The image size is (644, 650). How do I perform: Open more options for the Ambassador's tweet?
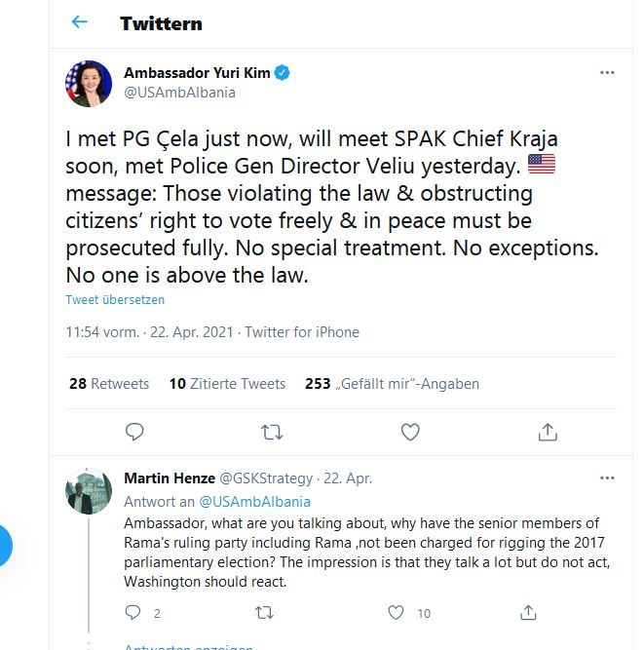pyautogui.click(x=607, y=73)
